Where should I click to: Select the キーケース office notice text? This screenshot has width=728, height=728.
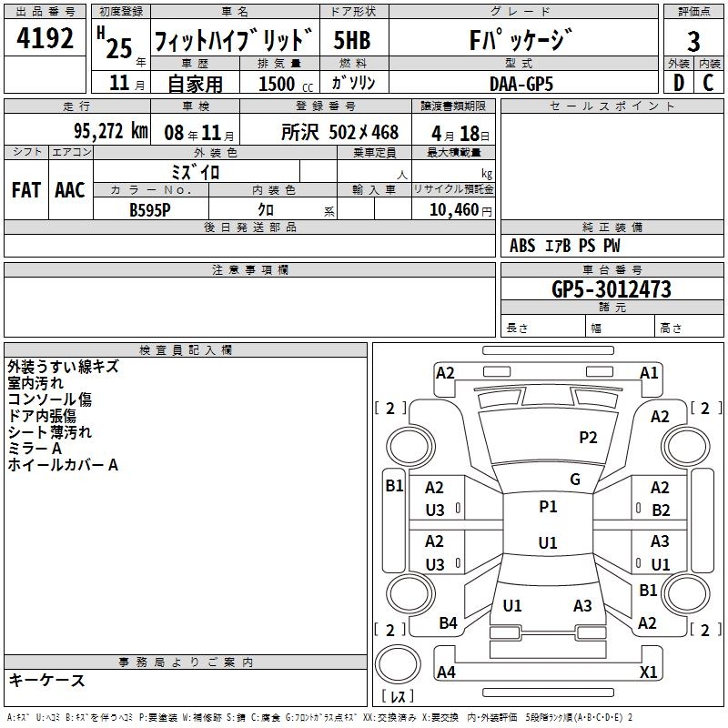click(46, 681)
